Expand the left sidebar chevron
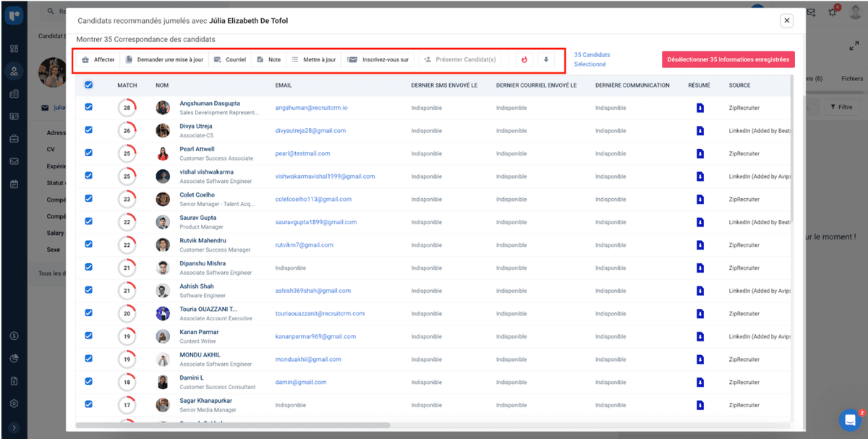This screenshot has width=868, height=439. (14, 427)
